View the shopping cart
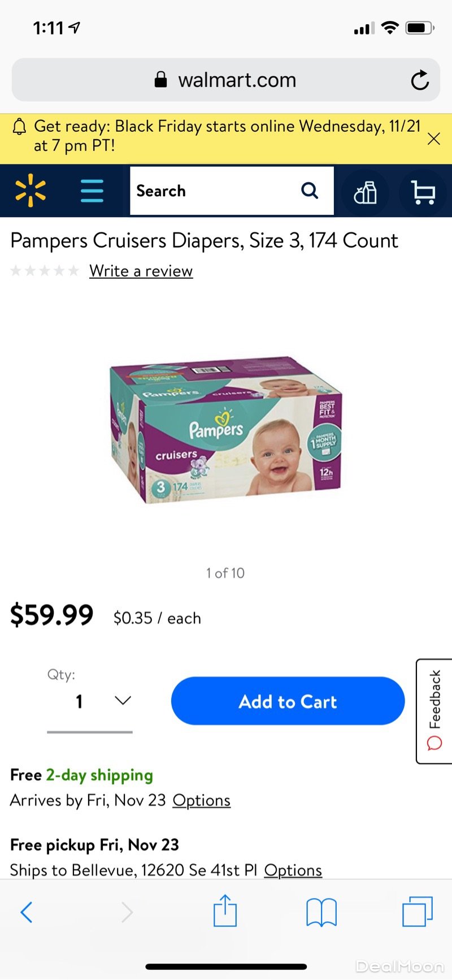 point(423,192)
